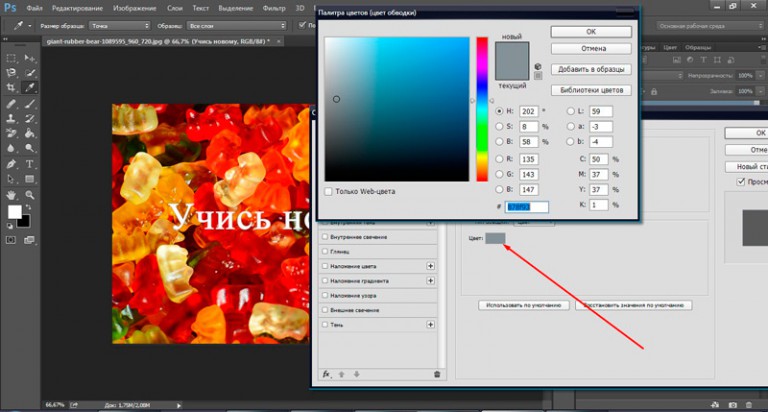Open Непрозрачность 100% dropdown arrow
This screenshot has height=412, width=768.
pos(760,75)
